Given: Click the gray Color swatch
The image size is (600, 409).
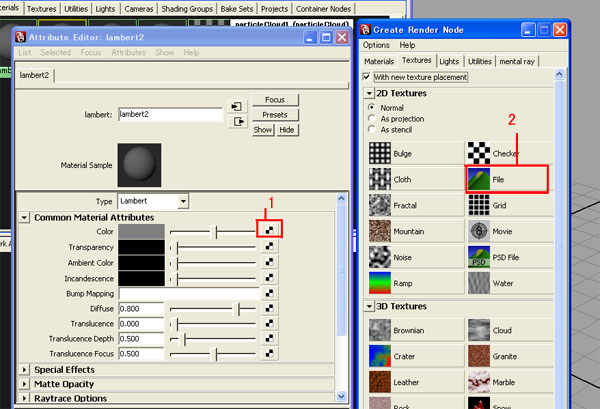Looking at the screenshot, I should [x=142, y=230].
